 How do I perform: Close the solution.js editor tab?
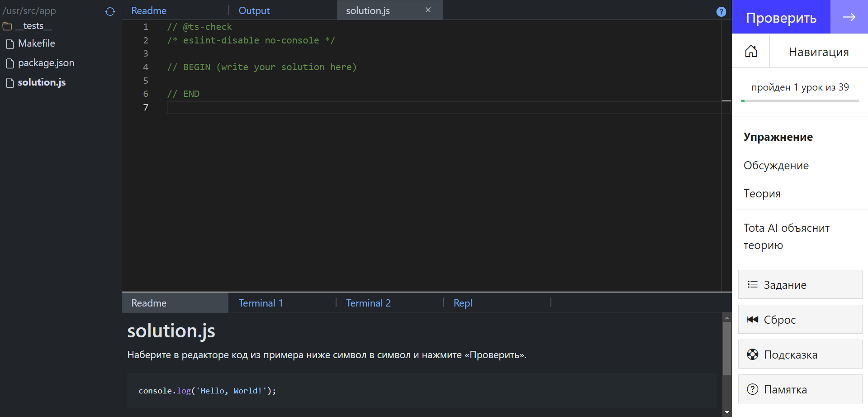click(428, 10)
